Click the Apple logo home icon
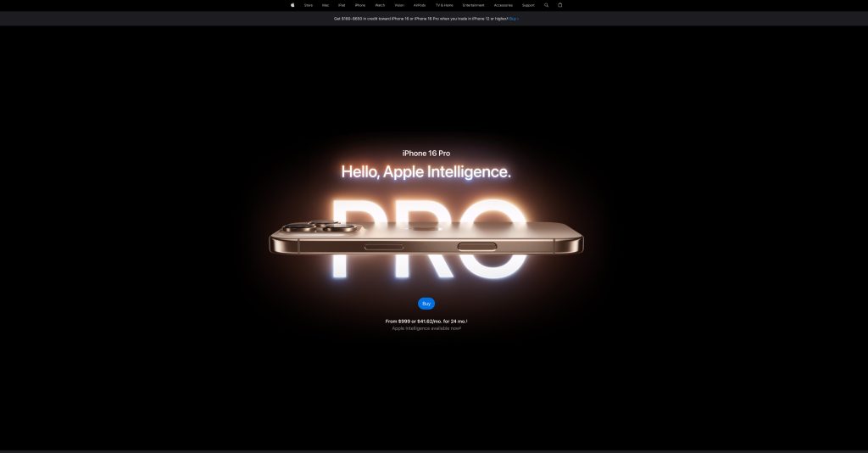The height and width of the screenshot is (453, 868). coord(292,5)
